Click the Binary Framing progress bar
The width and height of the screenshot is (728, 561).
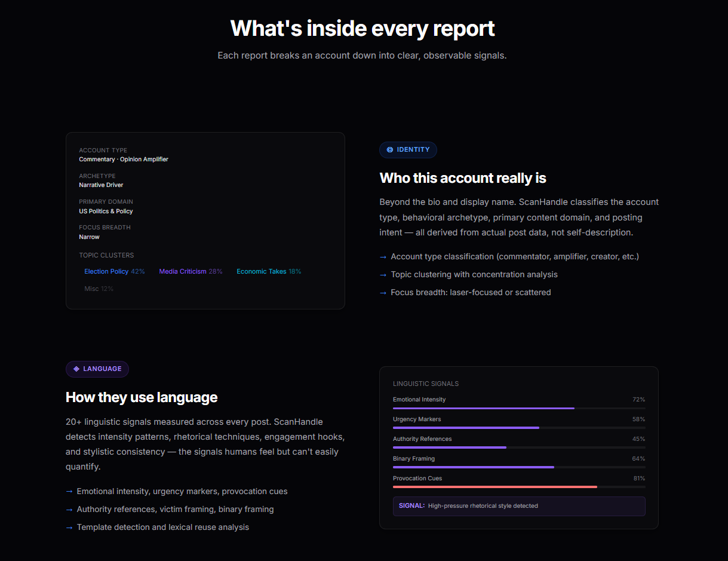[519, 467]
